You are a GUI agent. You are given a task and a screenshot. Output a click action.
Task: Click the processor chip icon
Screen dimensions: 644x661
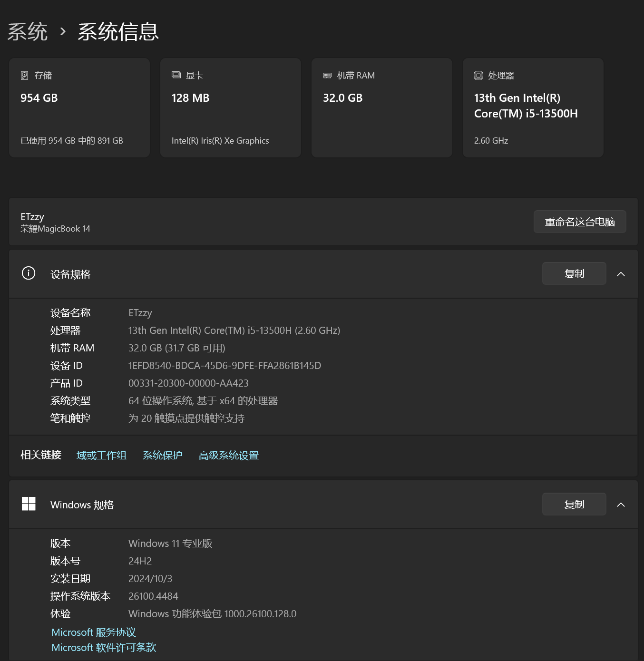[x=478, y=76]
